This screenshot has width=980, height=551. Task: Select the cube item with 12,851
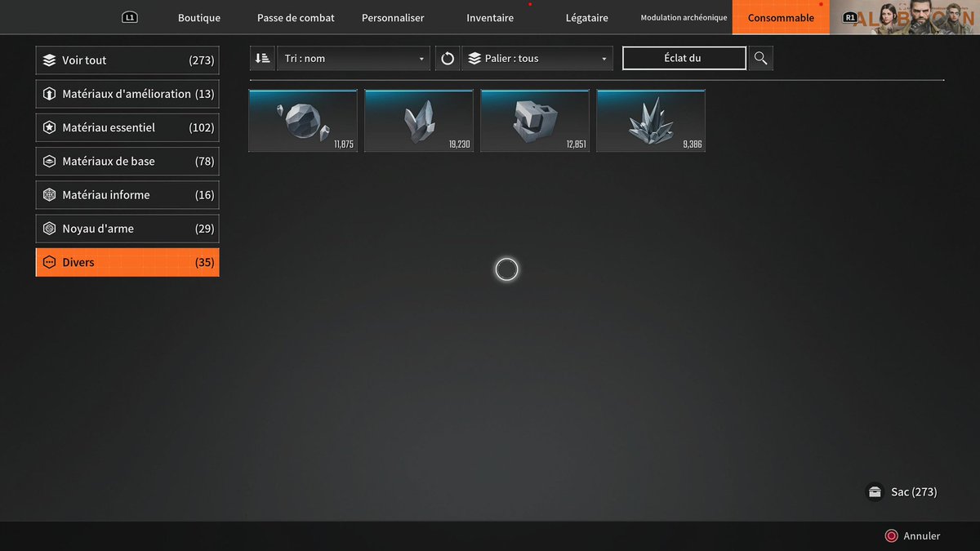coord(535,121)
